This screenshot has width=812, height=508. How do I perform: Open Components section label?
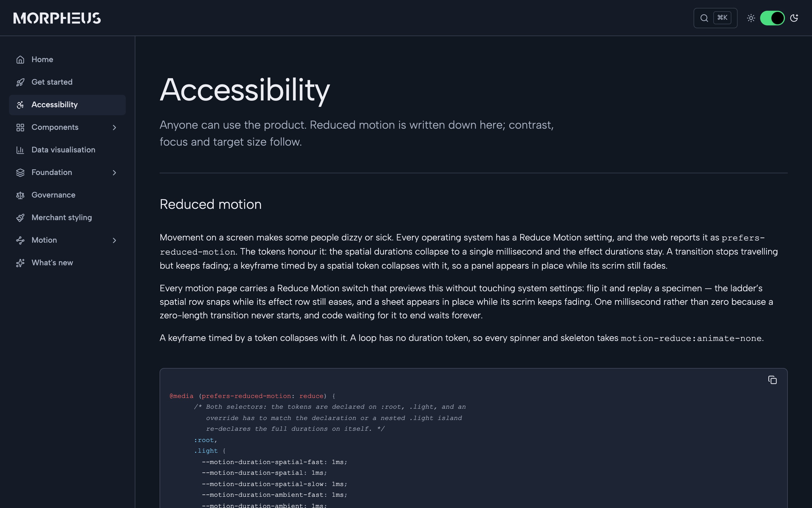tap(55, 127)
